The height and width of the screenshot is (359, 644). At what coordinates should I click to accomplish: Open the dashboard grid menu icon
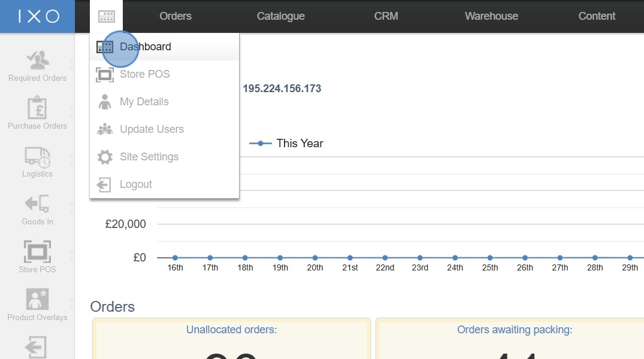coord(107,16)
